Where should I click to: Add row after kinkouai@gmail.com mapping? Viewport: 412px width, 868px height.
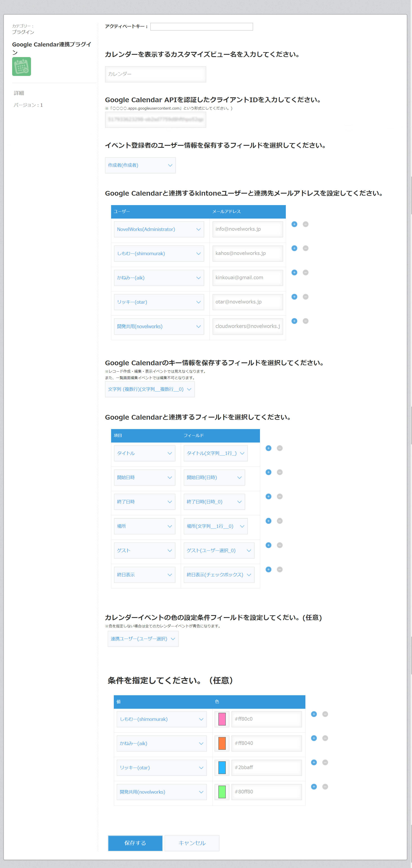(x=294, y=273)
